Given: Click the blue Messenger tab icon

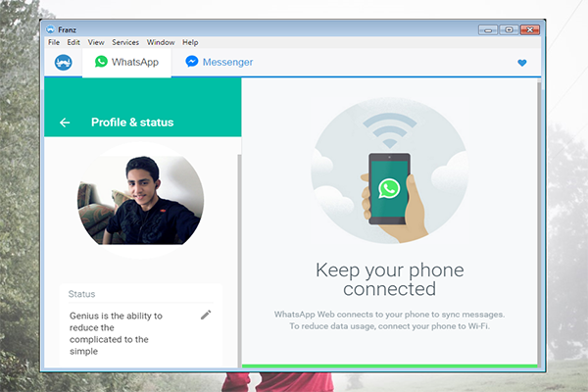Looking at the screenshot, I should (x=192, y=62).
